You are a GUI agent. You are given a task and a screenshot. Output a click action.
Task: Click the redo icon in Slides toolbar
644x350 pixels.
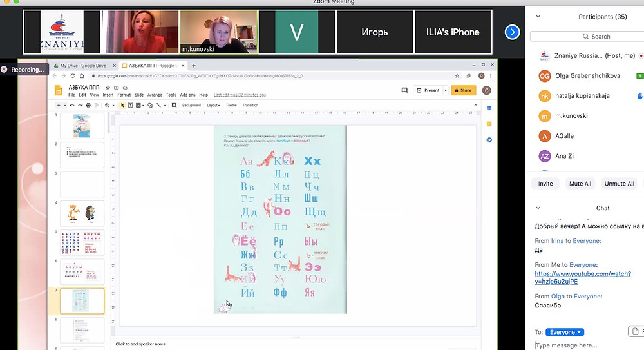coord(80,105)
